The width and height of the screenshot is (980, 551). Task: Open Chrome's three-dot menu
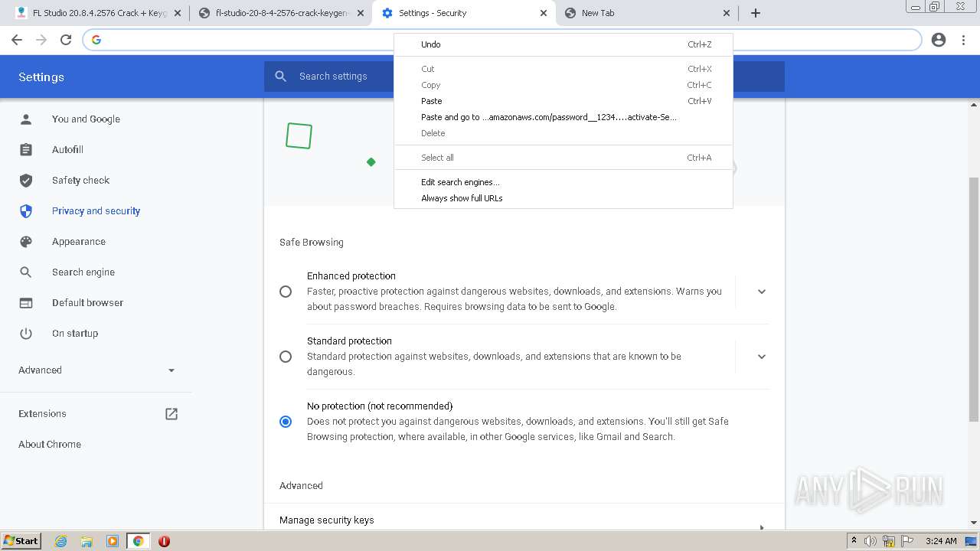click(x=963, y=40)
